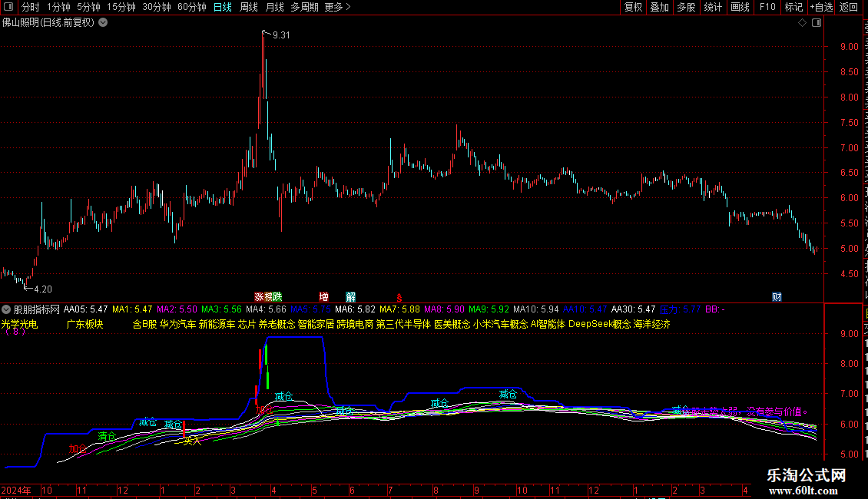Click the MA2: 5.50 indicator value

177,310
